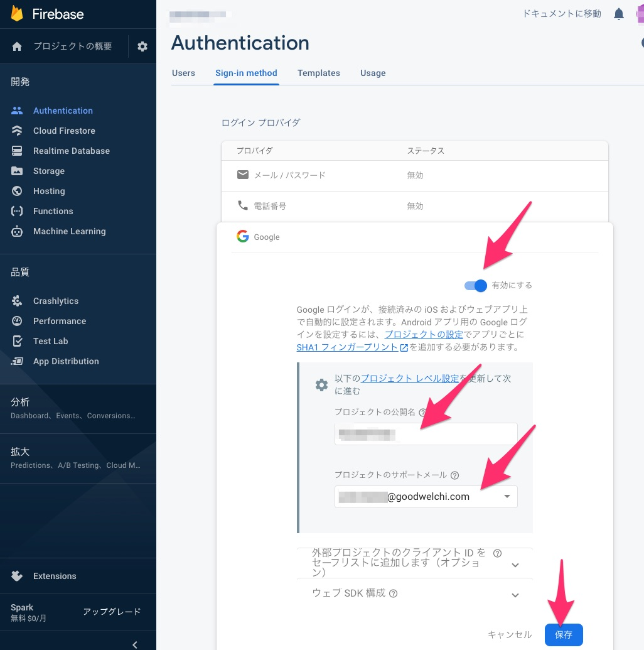Click help icon beside ウェブ SDK 構成
This screenshot has width=644, height=650.
(x=394, y=593)
